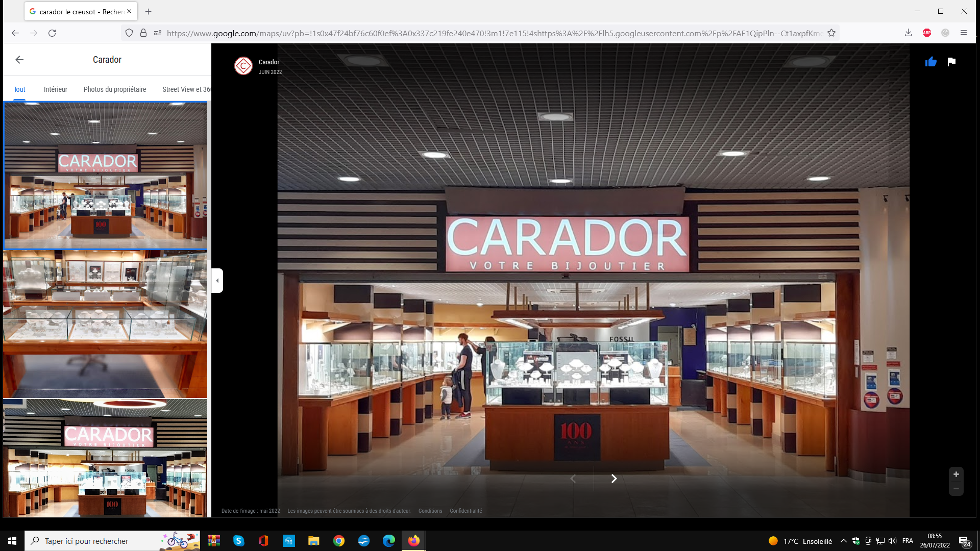Screen dimensions: 980x551
Task: Open the weather widget showing 17°C
Action: 800,541
